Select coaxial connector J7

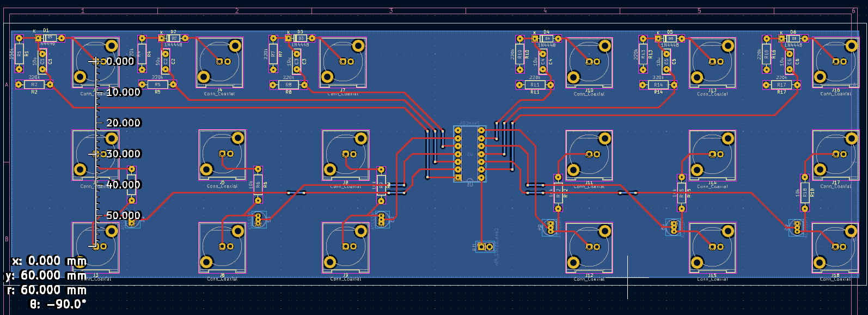tap(343, 62)
